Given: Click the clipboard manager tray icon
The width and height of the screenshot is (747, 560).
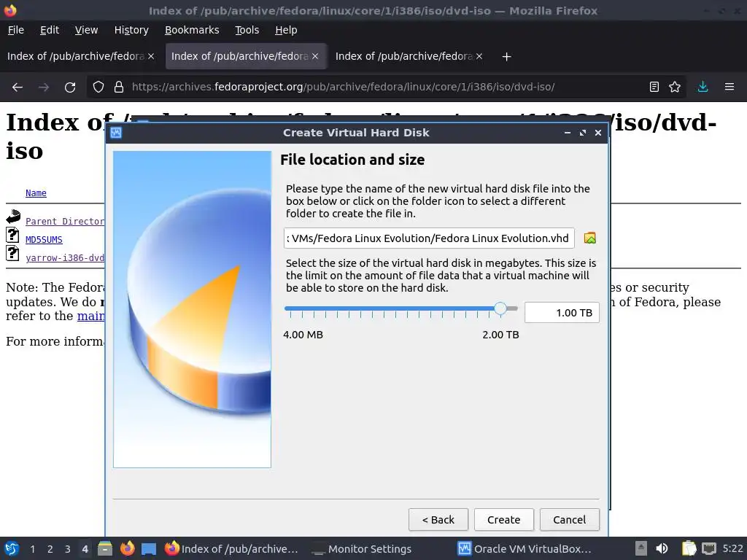Looking at the screenshot, I should coord(689,549).
